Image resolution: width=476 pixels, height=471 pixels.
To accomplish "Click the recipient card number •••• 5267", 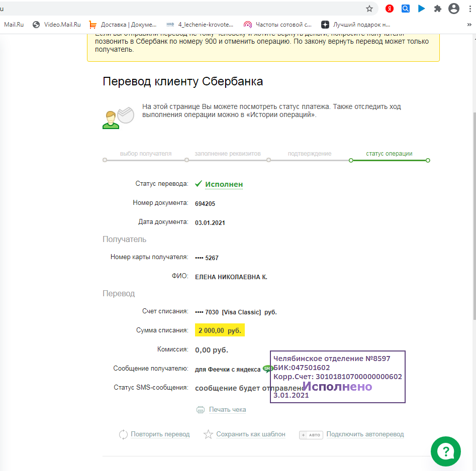I will (207, 258).
